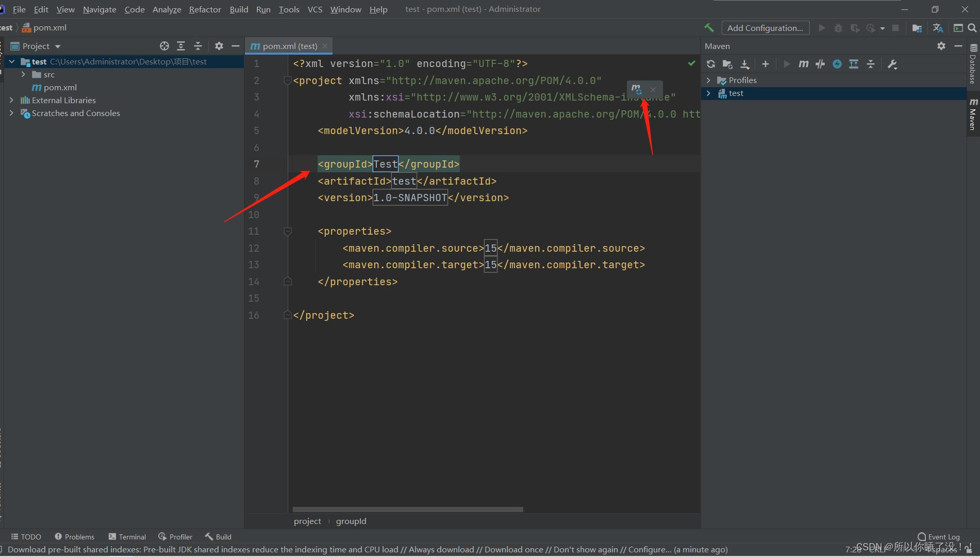Toggle the Maven side tab
This screenshot has height=557, width=980.
pos(973,114)
